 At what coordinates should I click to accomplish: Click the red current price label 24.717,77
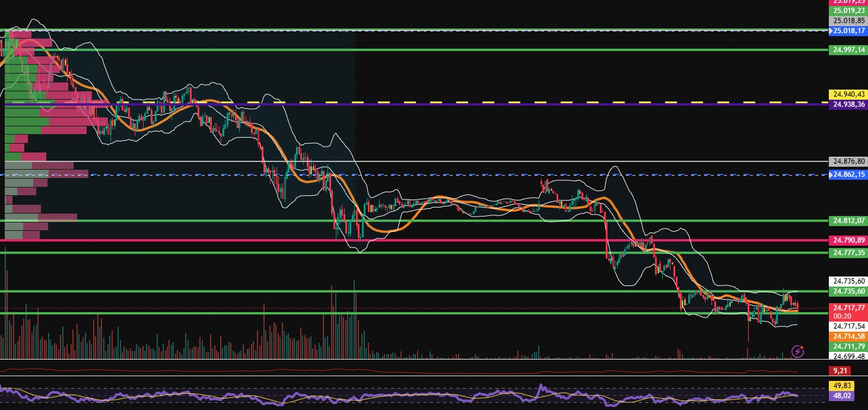coord(848,307)
